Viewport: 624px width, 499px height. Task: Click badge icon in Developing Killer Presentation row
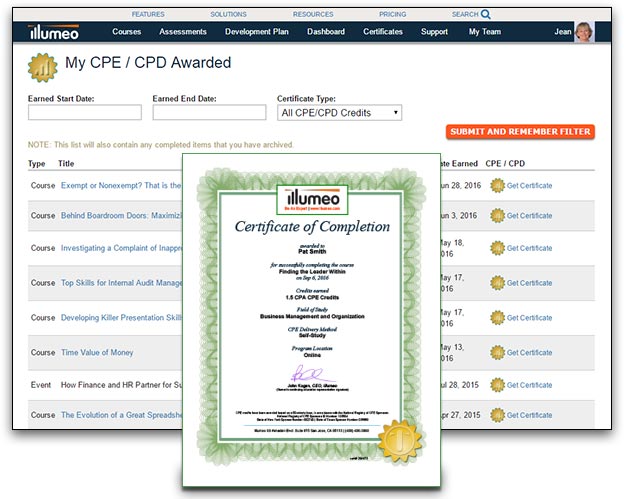(497, 318)
